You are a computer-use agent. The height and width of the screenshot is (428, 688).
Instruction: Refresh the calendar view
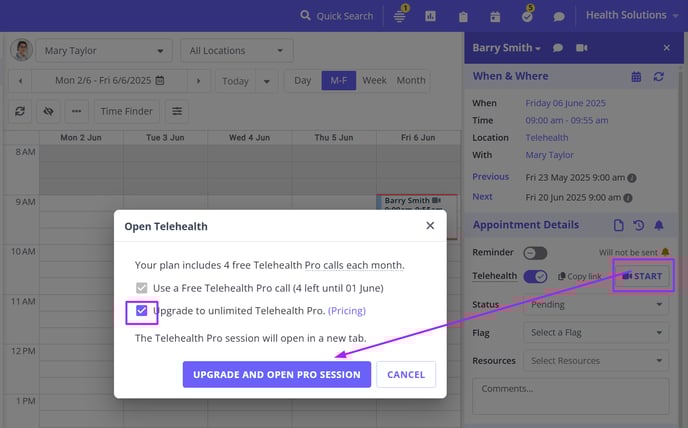[x=20, y=111]
